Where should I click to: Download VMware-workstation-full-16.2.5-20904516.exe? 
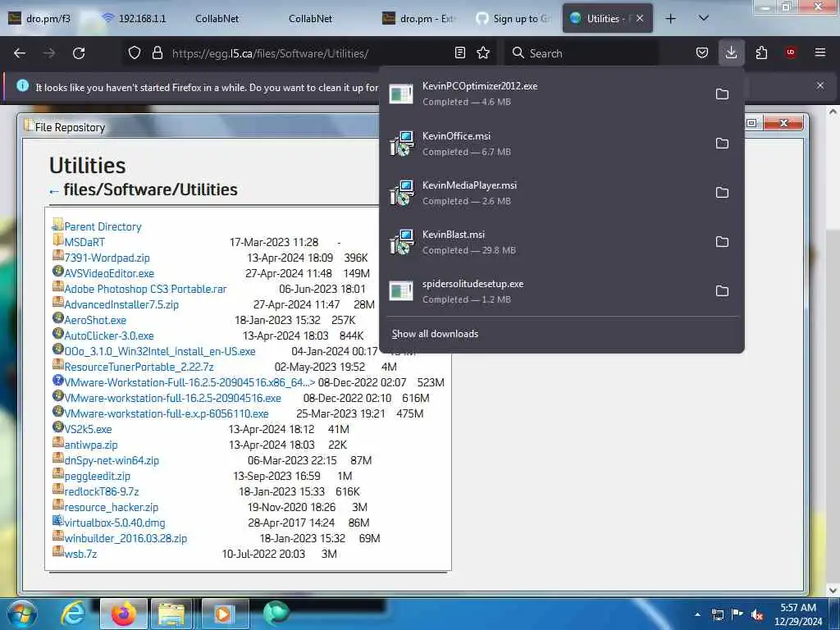tap(172, 398)
